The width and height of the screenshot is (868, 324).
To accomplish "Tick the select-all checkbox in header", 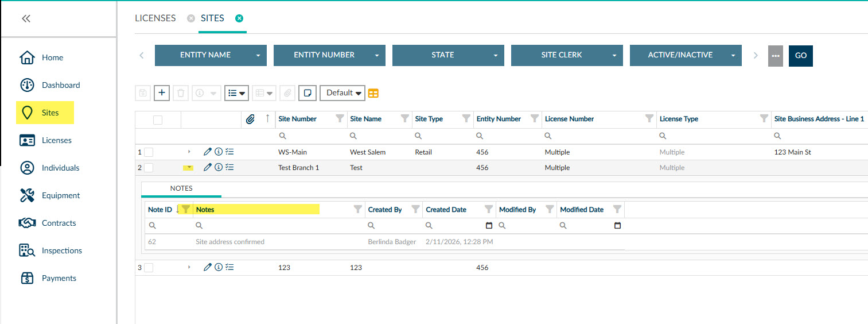I will (x=158, y=119).
